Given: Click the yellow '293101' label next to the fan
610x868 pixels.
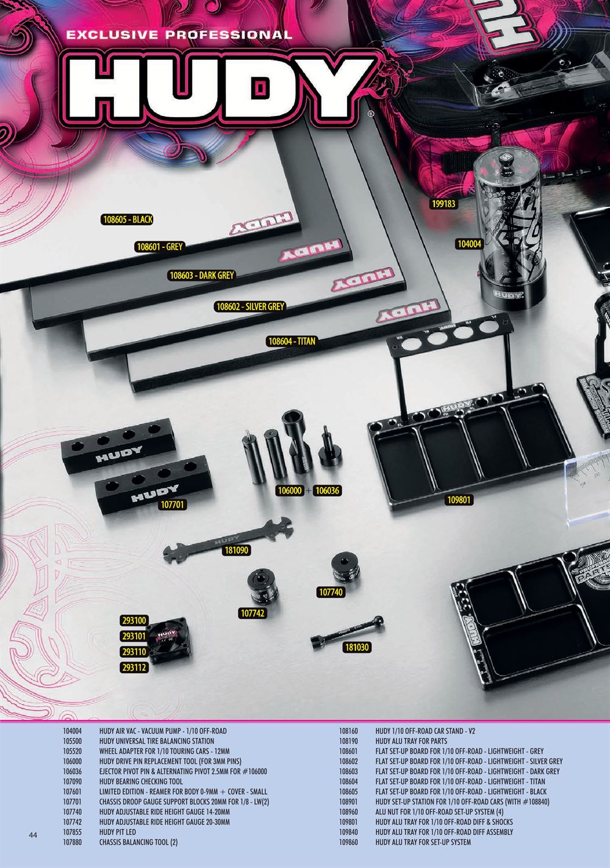Looking at the screenshot, I should [x=134, y=636].
